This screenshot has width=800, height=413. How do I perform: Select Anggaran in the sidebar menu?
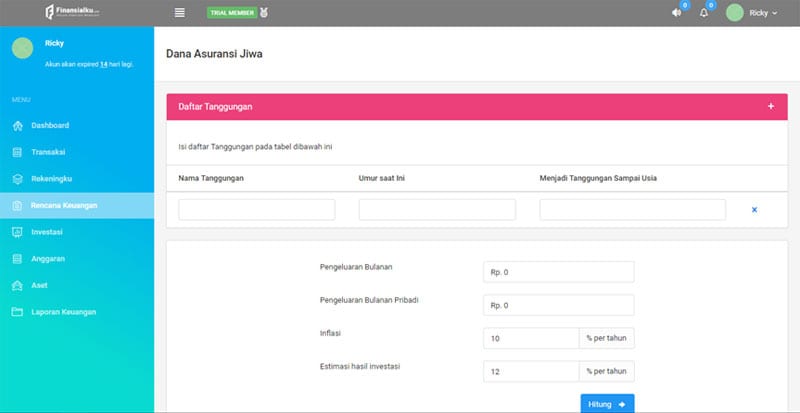pyautogui.click(x=49, y=258)
